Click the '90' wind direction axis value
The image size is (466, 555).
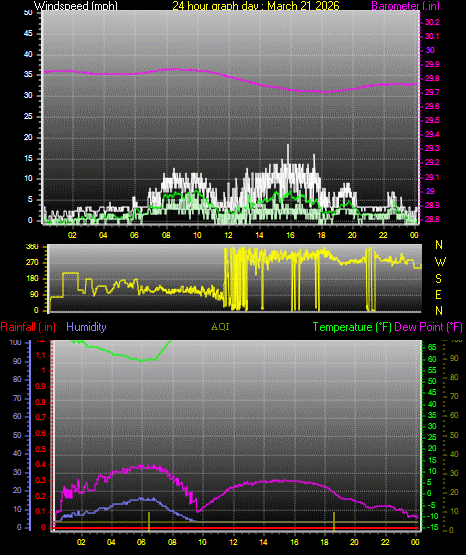pos(34,294)
